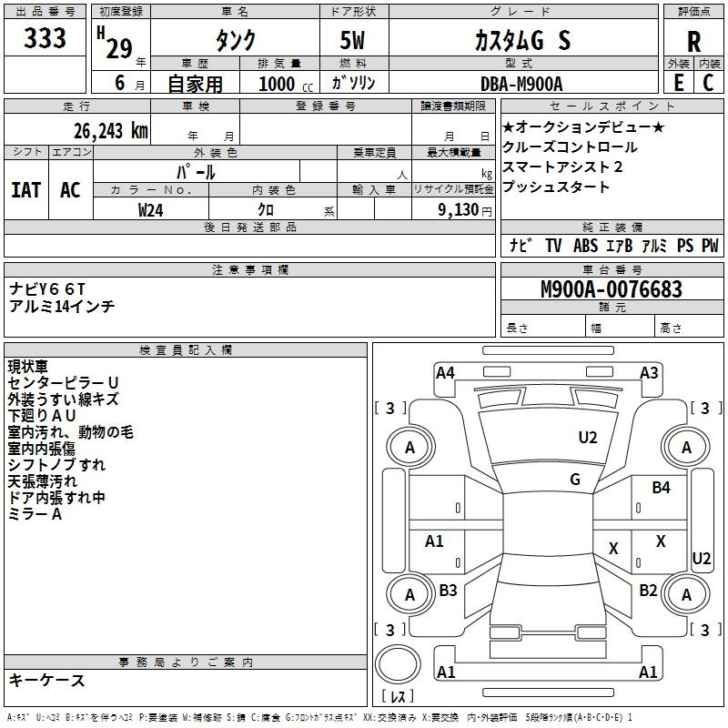728x728 pixels.
Task: Select inspector note センターピラーＵ
Action: tap(63, 383)
